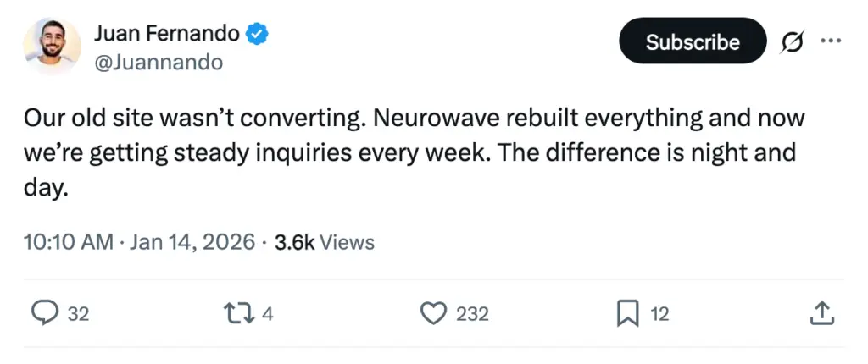
Task: Click the reply count number 32
Action: tap(78, 314)
